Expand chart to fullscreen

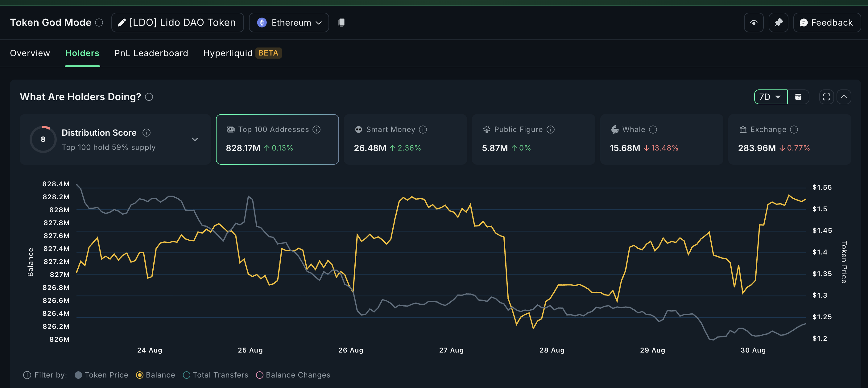(x=826, y=97)
